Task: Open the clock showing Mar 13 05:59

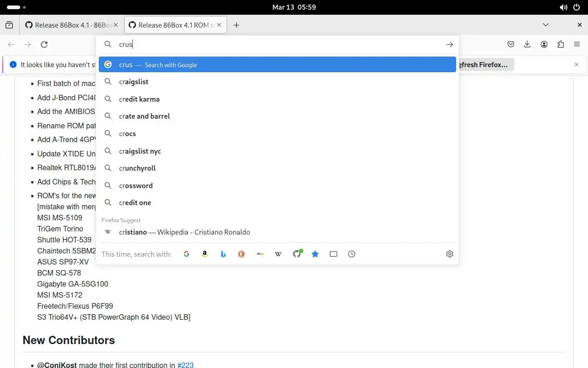Action: tap(294, 7)
